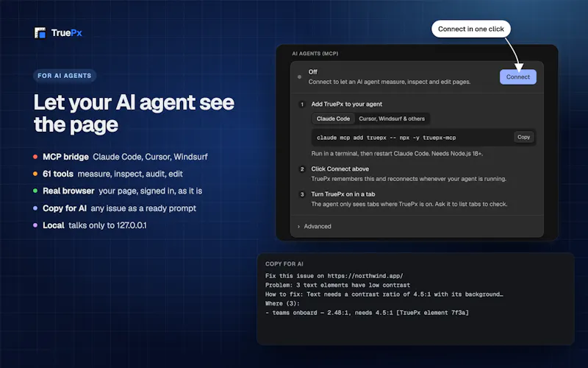
Task: Copy the claude mcp add command
Action: click(523, 137)
